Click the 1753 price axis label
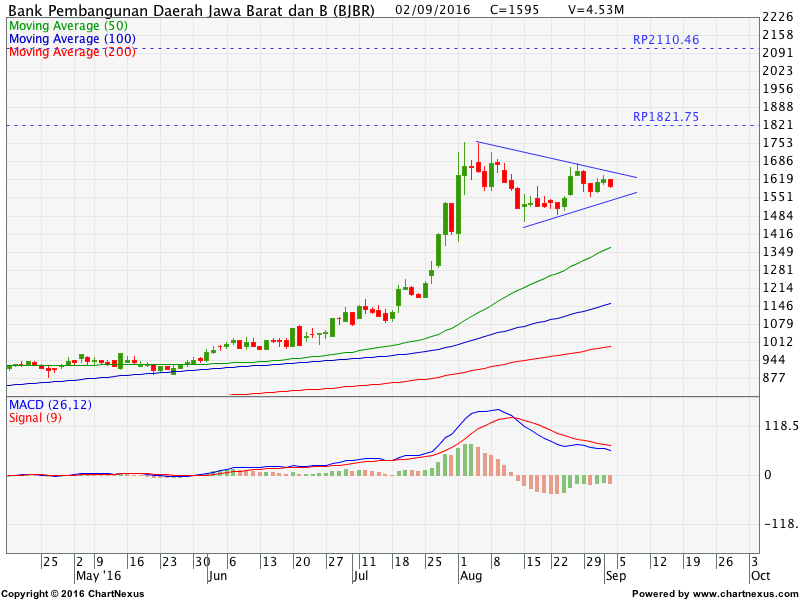Viewport: 800px width, 600px height. (x=778, y=143)
